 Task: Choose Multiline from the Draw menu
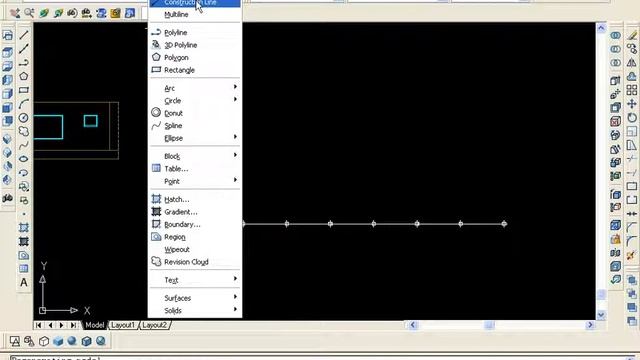(195, 14)
